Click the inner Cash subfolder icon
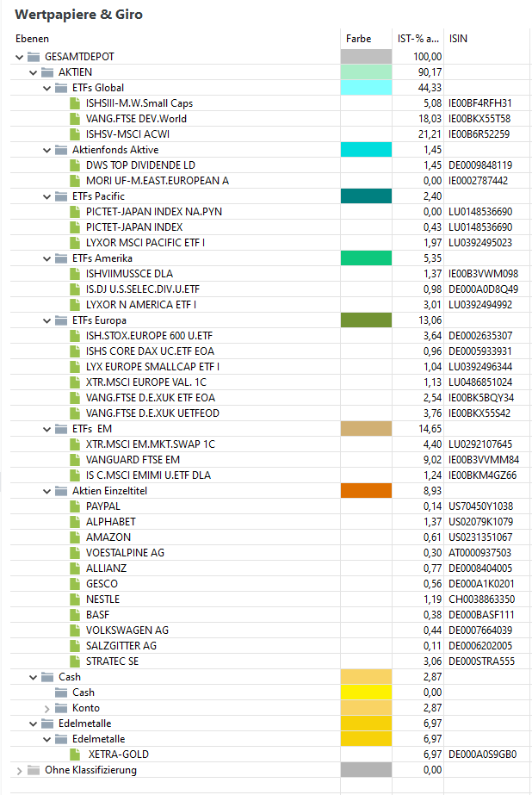Viewport: 532px width, 795px height. [61, 693]
